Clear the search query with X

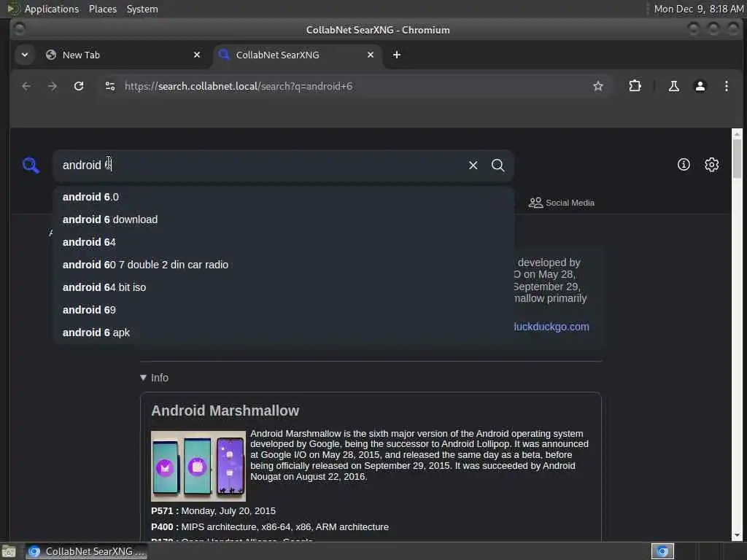473,166
